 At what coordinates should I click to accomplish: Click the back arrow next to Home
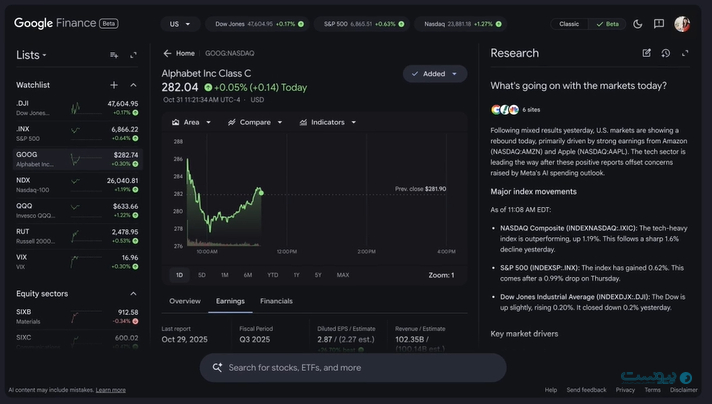[x=168, y=53]
